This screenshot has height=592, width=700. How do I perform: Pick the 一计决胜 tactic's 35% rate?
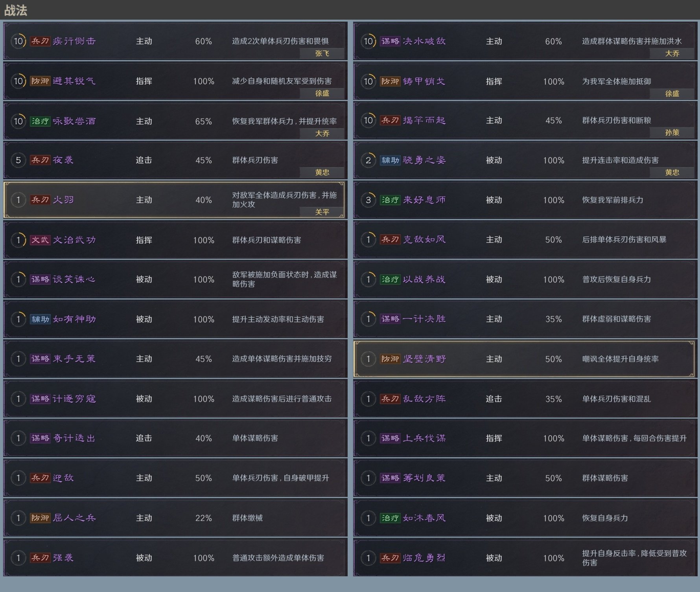(553, 319)
